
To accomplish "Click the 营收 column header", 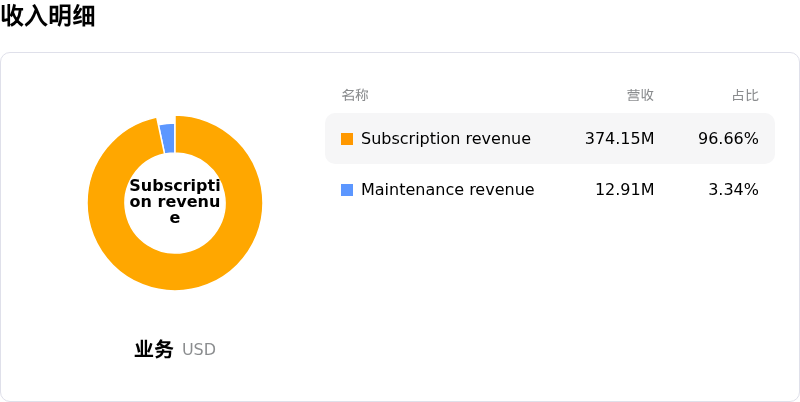I will point(640,95).
